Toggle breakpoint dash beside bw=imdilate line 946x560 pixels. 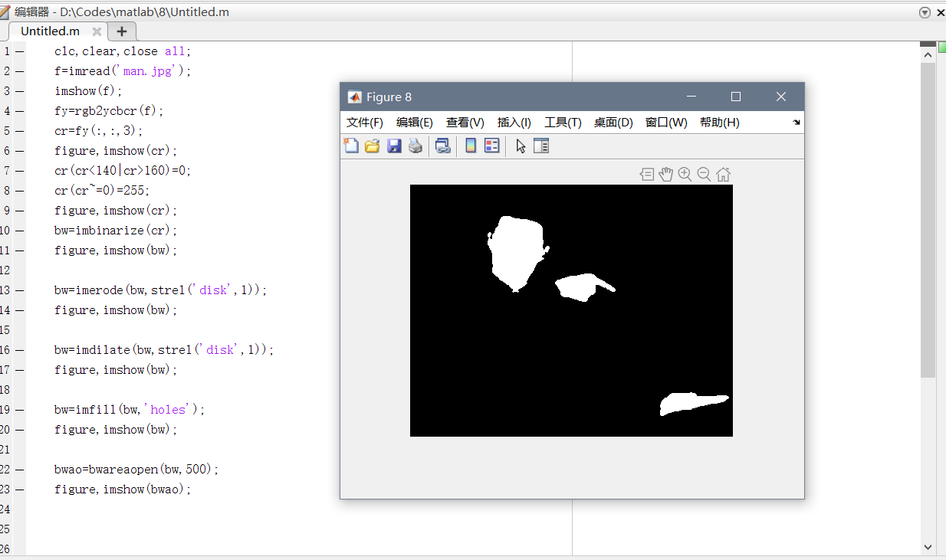coord(19,350)
